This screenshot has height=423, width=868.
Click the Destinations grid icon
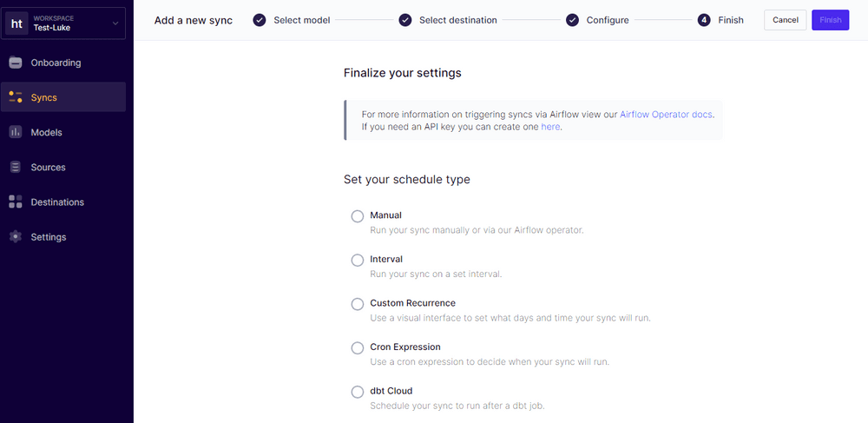tap(16, 202)
